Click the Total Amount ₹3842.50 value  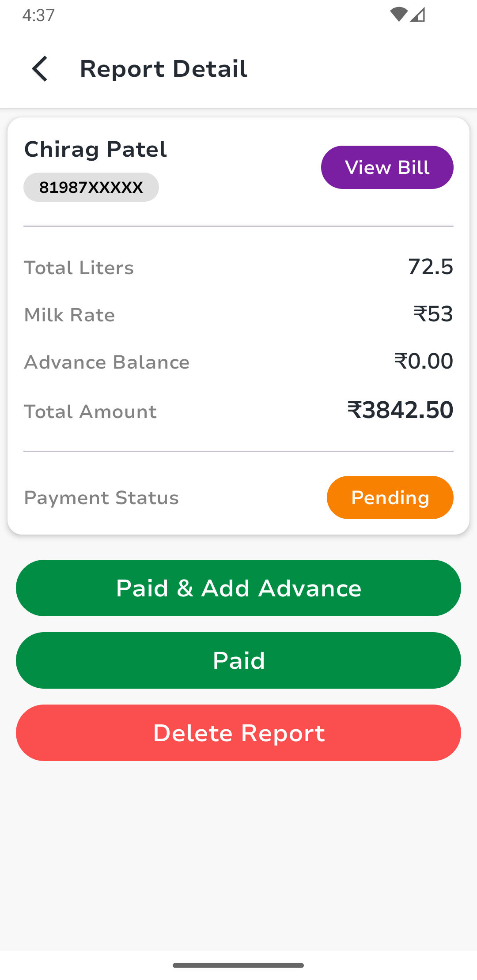(400, 410)
